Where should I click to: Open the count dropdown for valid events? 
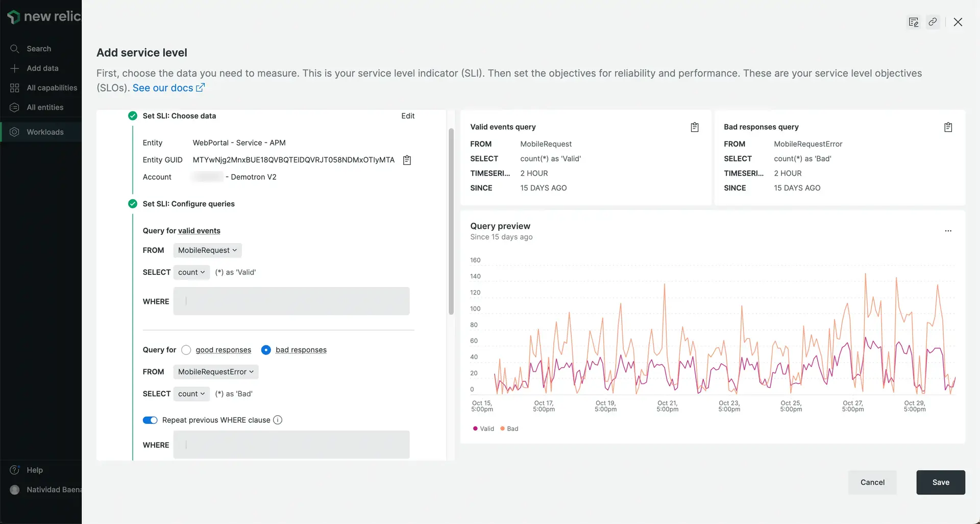(191, 272)
